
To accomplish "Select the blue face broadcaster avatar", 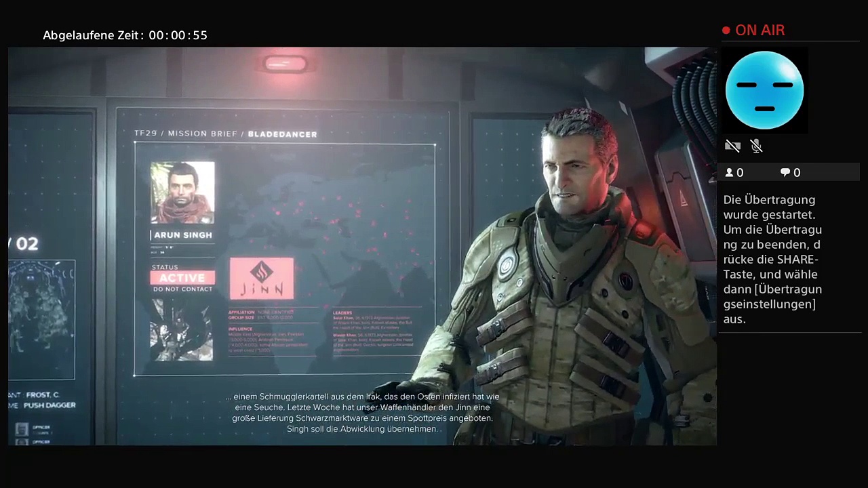I will [x=764, y=90].
